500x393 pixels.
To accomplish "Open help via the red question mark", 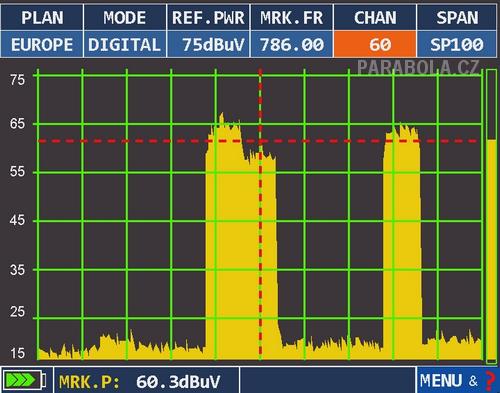I will pyautogui.click(x=490, y=380).
